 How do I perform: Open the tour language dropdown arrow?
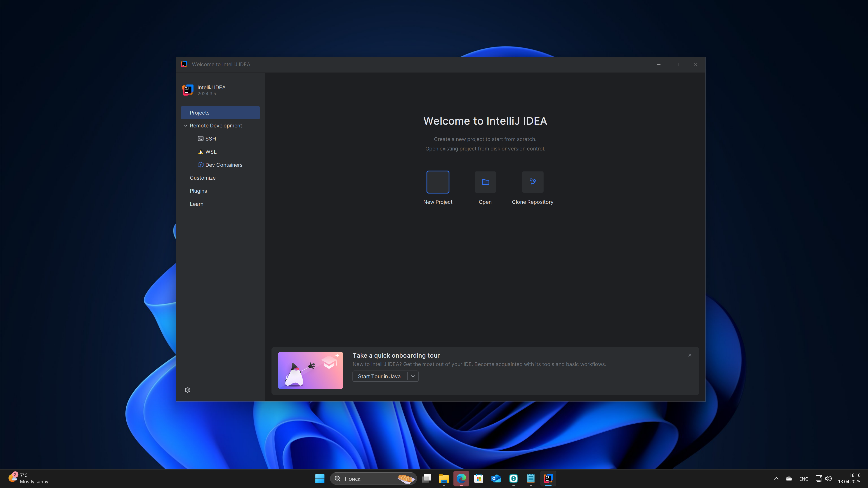[413, 376]
